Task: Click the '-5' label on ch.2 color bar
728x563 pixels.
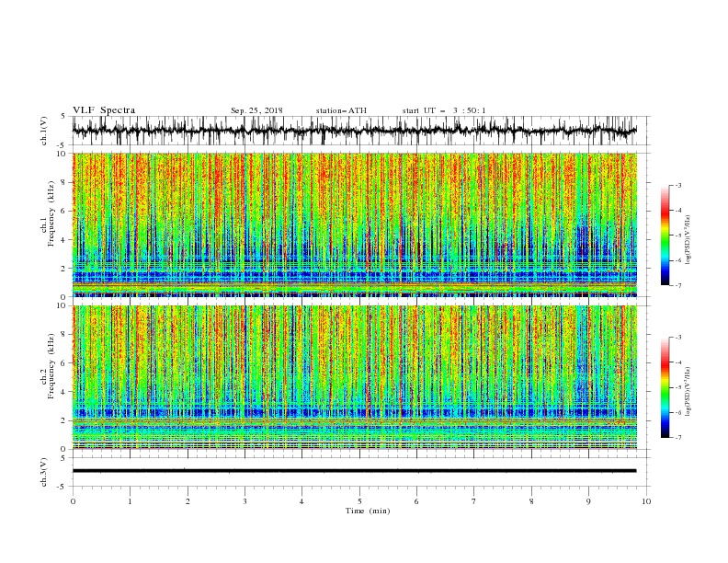Action: point(677,387)
